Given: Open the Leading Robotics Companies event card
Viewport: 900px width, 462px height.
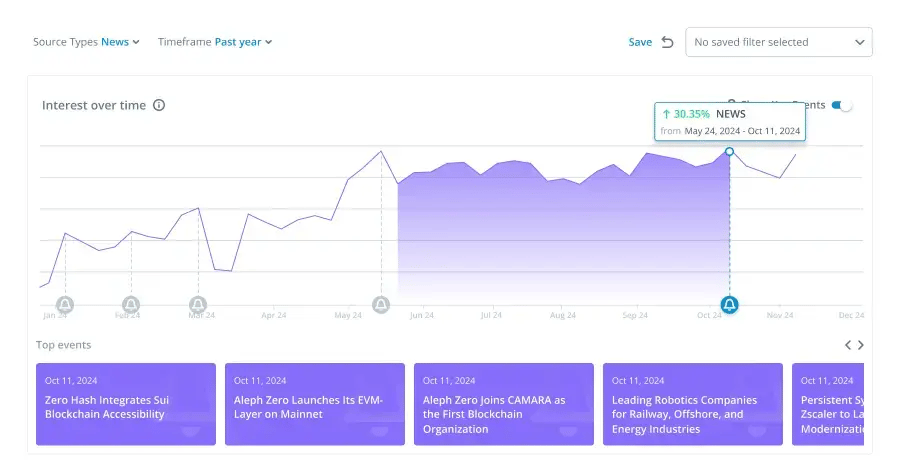Looking at the screenshot, I should tap(693, 404).
